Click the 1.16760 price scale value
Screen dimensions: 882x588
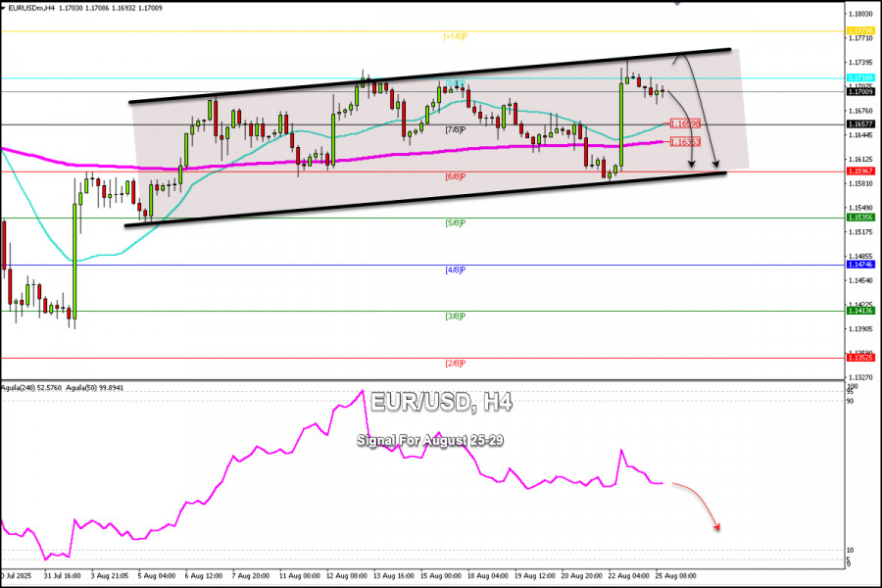(x=860, y=111)
